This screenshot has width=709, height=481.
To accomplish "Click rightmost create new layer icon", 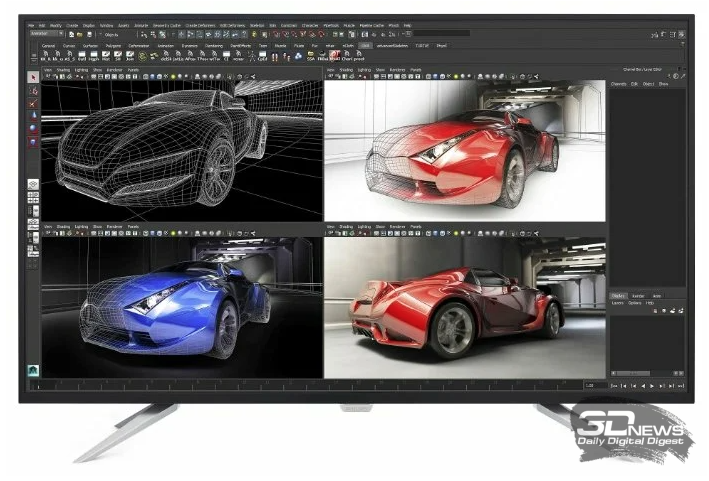I will 681,311.
